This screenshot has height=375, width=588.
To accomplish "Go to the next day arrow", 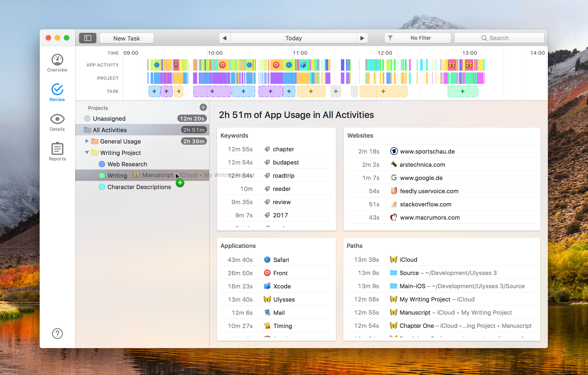I will (x=362, y=38).
